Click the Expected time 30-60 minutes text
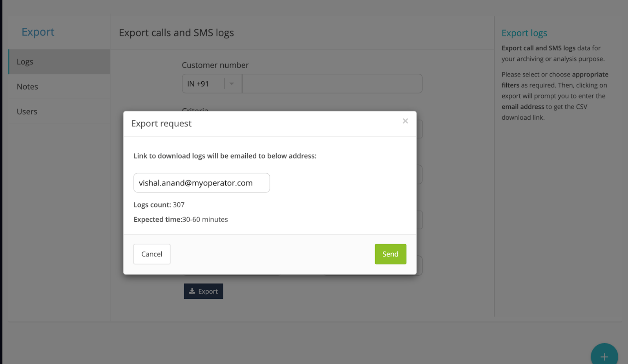The image size is (628, 364). coord(181,219)
